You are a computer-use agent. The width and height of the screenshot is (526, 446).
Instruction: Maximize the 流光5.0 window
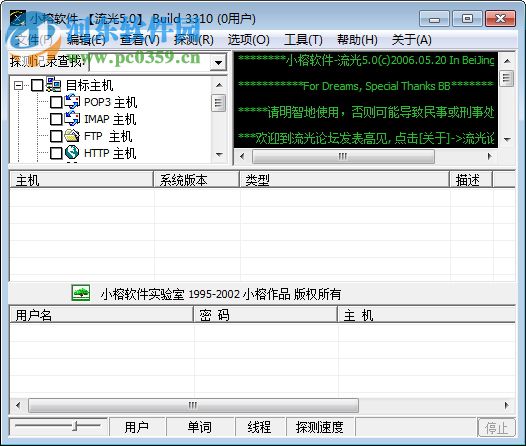pyautogui.click(x=467, y=19)
